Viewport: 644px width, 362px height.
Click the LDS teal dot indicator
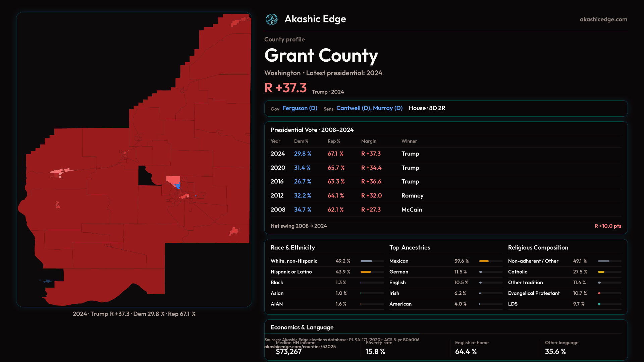[x=599, y=304]
